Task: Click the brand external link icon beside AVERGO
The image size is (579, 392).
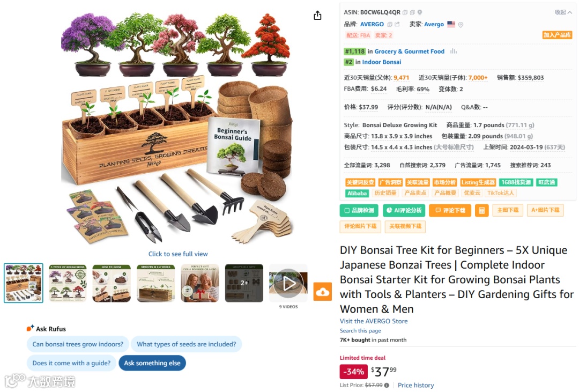Action: [x=397, y=24]
